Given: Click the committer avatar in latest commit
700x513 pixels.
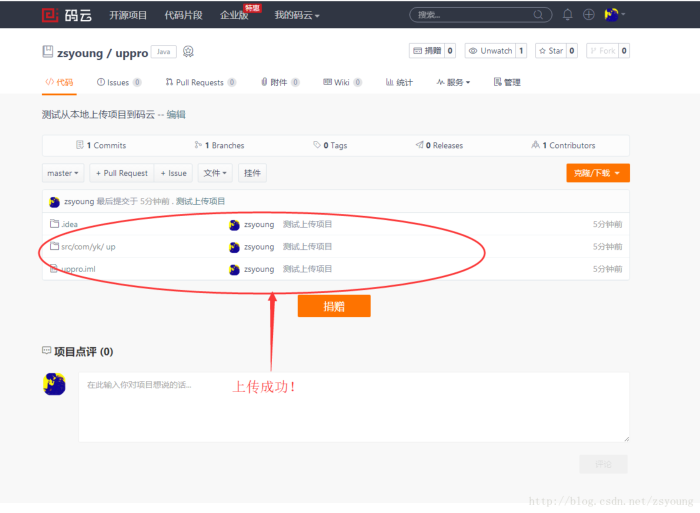Looking at the screenshot, I should [54, 201].
